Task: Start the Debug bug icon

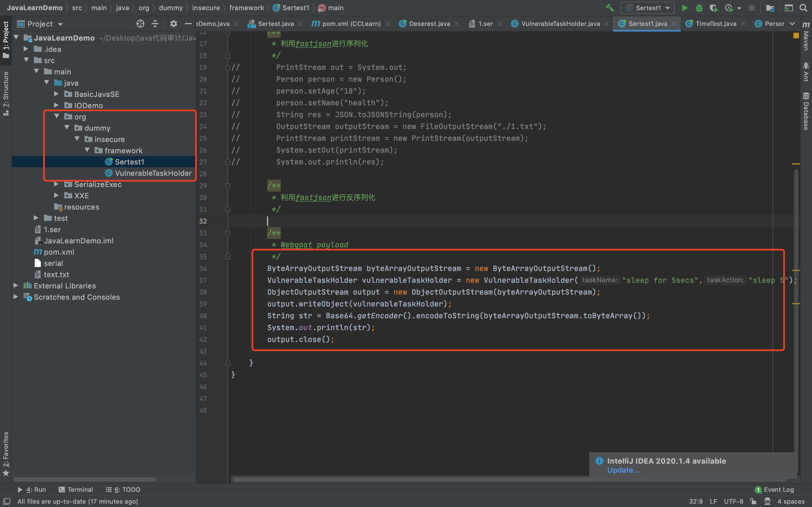Action: tap(699, 8)
